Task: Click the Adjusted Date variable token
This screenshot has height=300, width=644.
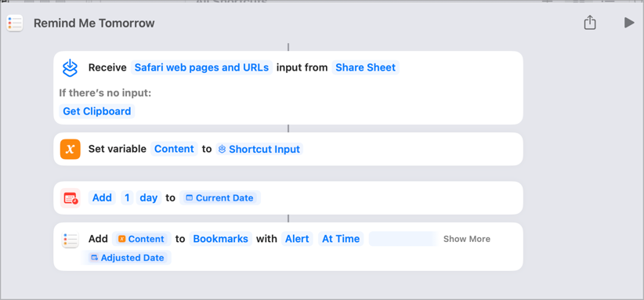Action: [128, 258]
